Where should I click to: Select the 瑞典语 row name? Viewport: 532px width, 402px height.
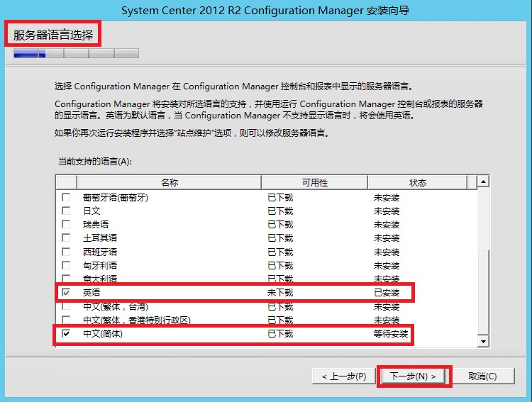pos(96,225)
